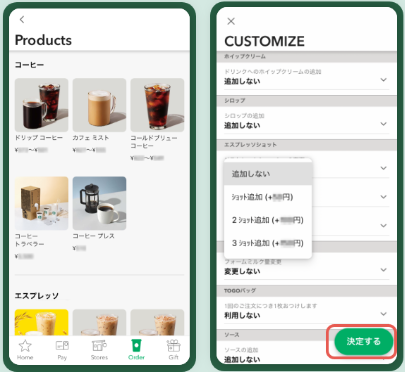This screenshot has width=405, height=372.
Task: Expand the シロップの追加 dropdown chevron
Action: click(384, 124)
